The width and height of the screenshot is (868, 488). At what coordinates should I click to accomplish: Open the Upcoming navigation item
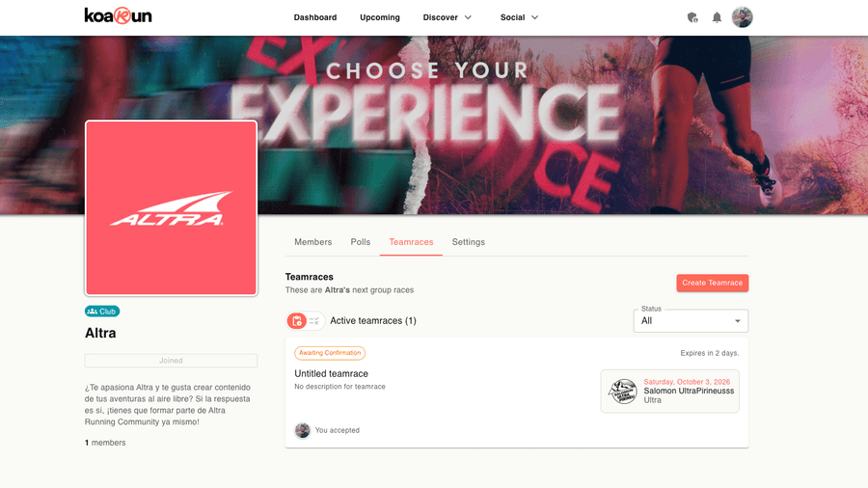[380, 17]
